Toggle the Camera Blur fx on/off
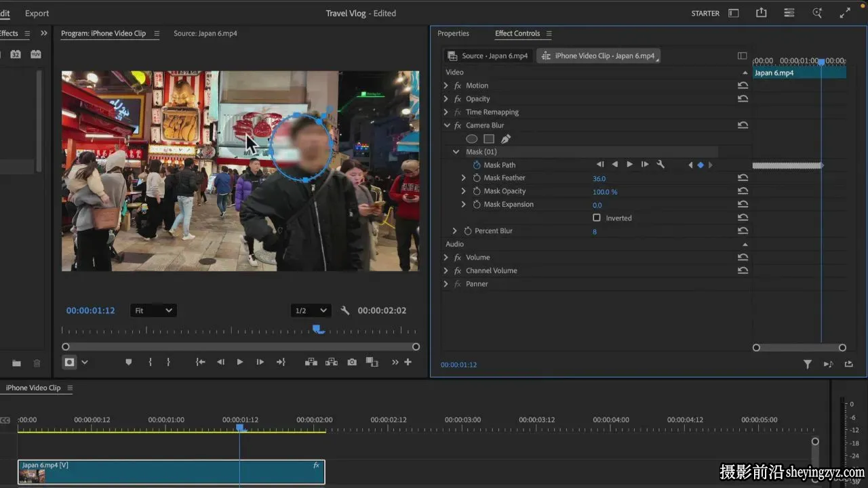The image size is (868, 488). tap(458, 125)
